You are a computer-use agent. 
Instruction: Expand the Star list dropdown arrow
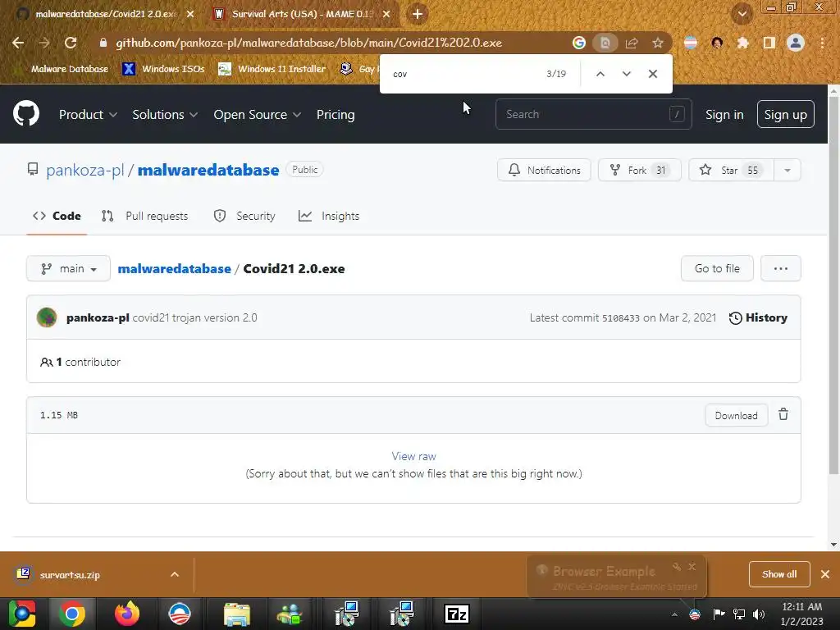[x=787, y=171]
